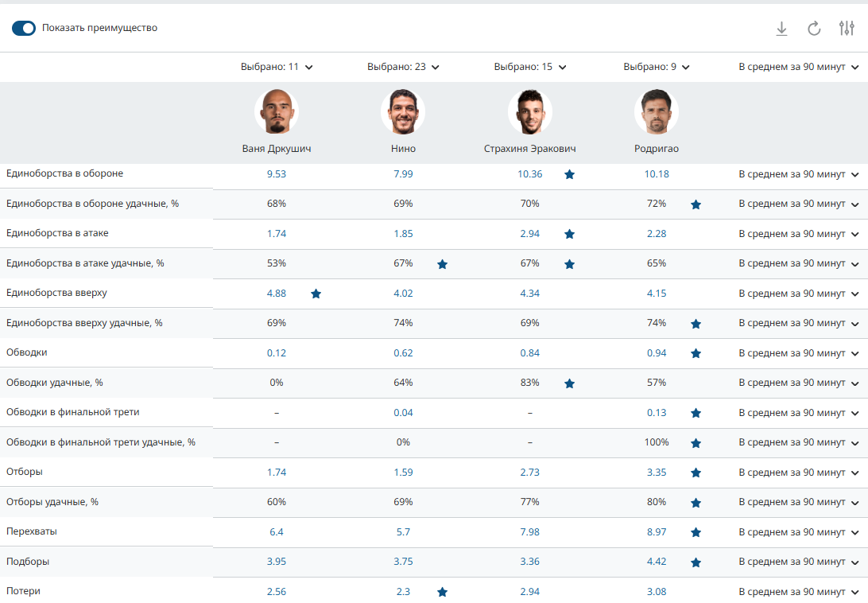Expand the Выбрано: 9 dropdown
The height and width of the screenshot is (603, 868).
coord(657,68)
